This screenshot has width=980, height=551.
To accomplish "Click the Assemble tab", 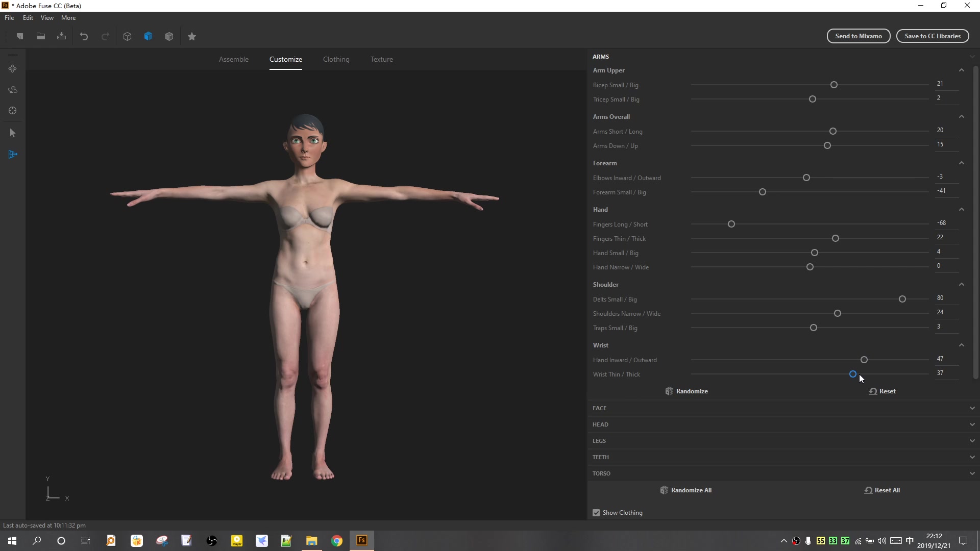I will [x=234, y=59].
